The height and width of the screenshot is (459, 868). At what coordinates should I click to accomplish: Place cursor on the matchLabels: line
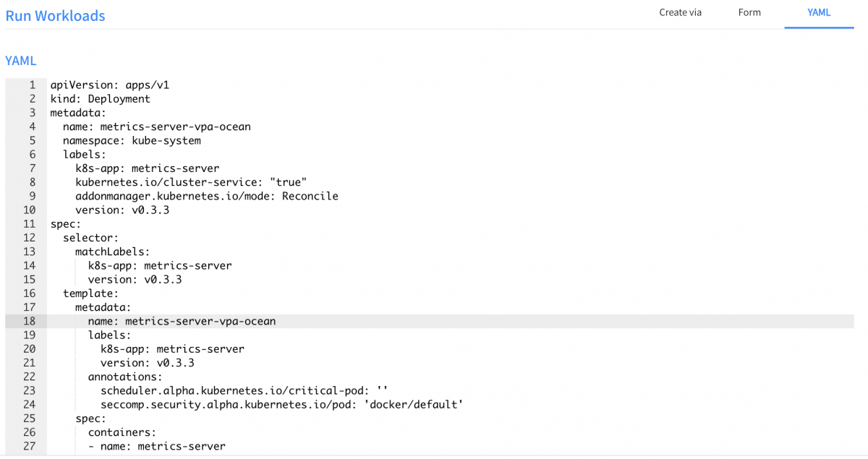(x=112, y=252)
